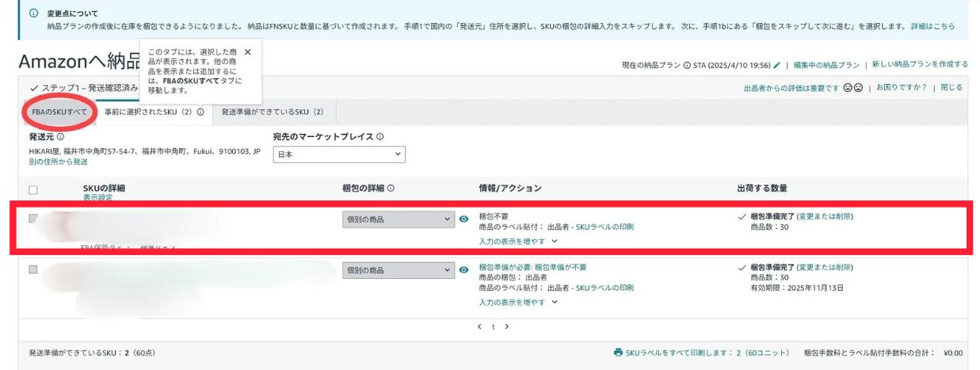The height and width of the screenshot is (370, 980).
Task: Click the 梱包準備が不要 link
Action: point(561,268)
